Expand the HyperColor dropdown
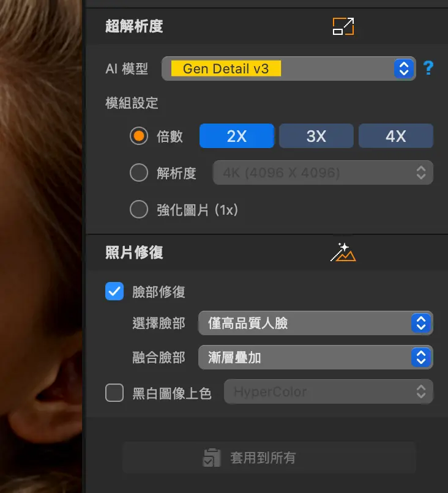The image size is (448, 493). coord(328,392)
